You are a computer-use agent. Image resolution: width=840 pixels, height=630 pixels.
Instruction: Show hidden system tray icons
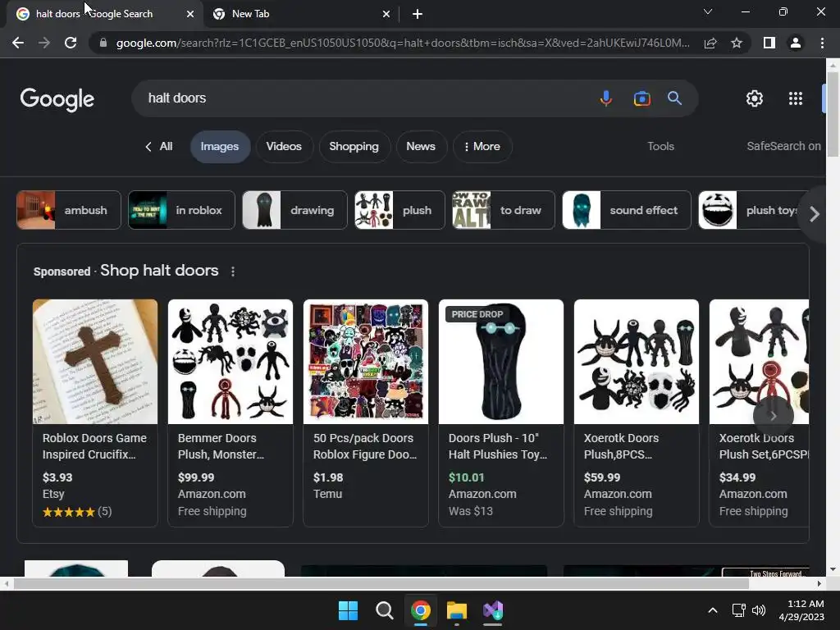[x=713, y=610]
